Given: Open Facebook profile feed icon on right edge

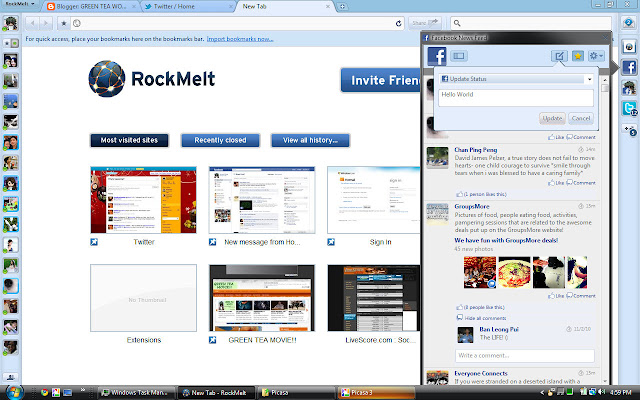Looking at the screenshot, I should (x=629, y=88).
